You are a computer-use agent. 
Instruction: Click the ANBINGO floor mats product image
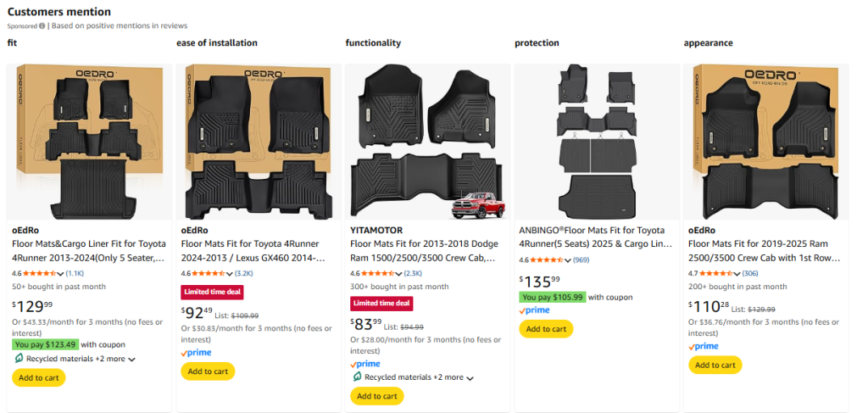pos(596,142)
